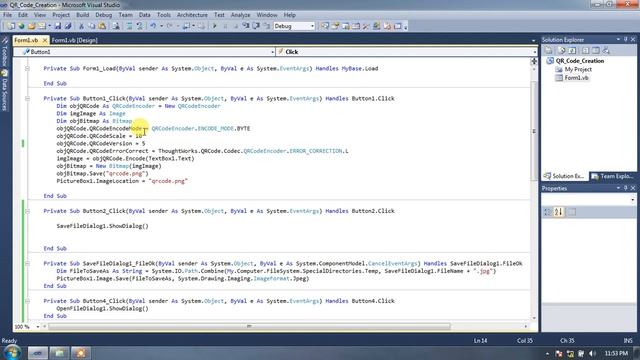Open the Click method name dropdown
Image resolution: width=640 pixels, height=360 pixels.
pos(534,52)
